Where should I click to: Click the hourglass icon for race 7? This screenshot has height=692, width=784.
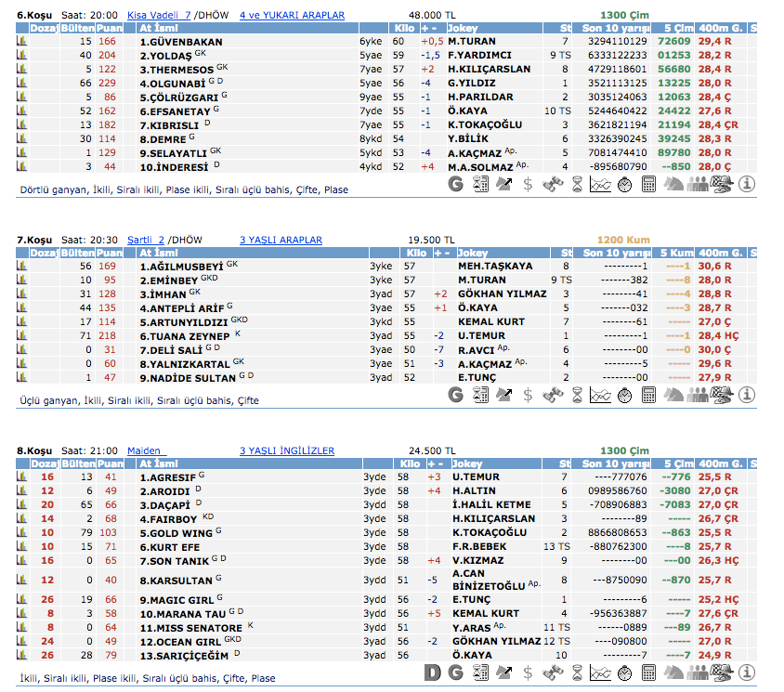(576, 395)
